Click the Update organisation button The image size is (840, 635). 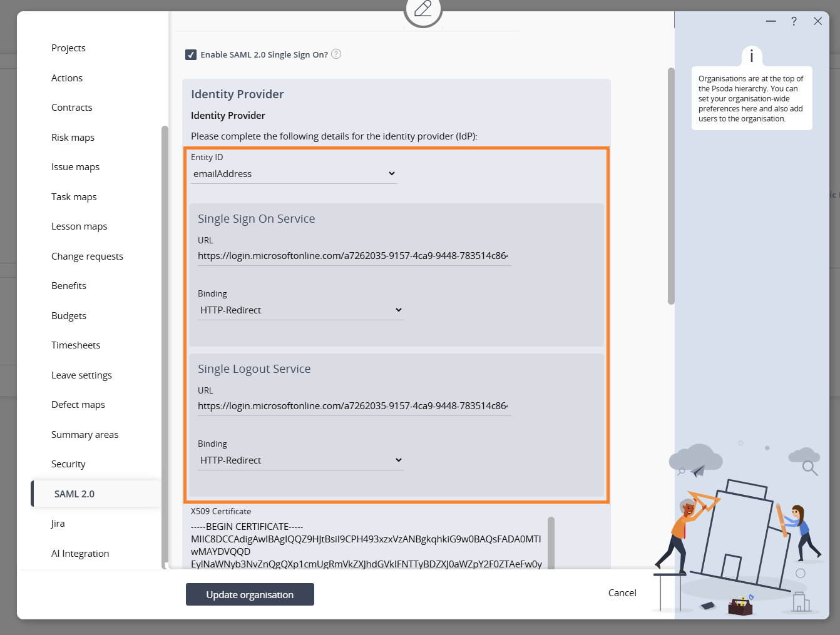coord(250,594)
